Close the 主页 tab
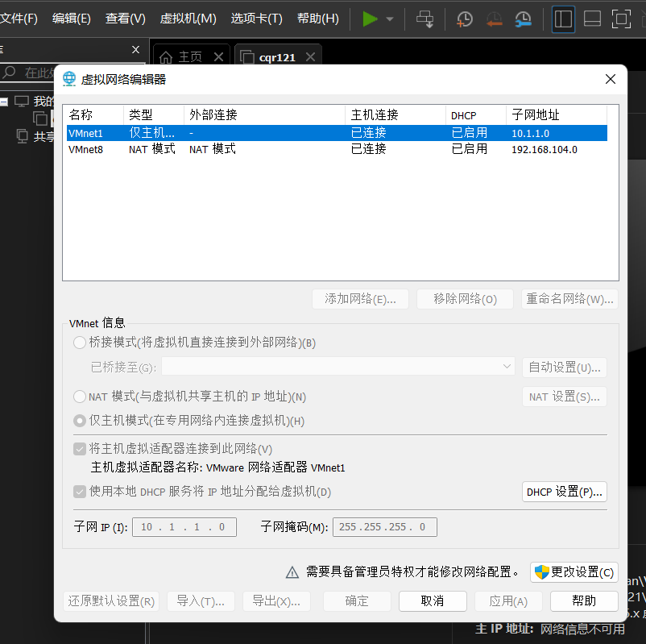 pyautogui.click(x=219, y=57)
